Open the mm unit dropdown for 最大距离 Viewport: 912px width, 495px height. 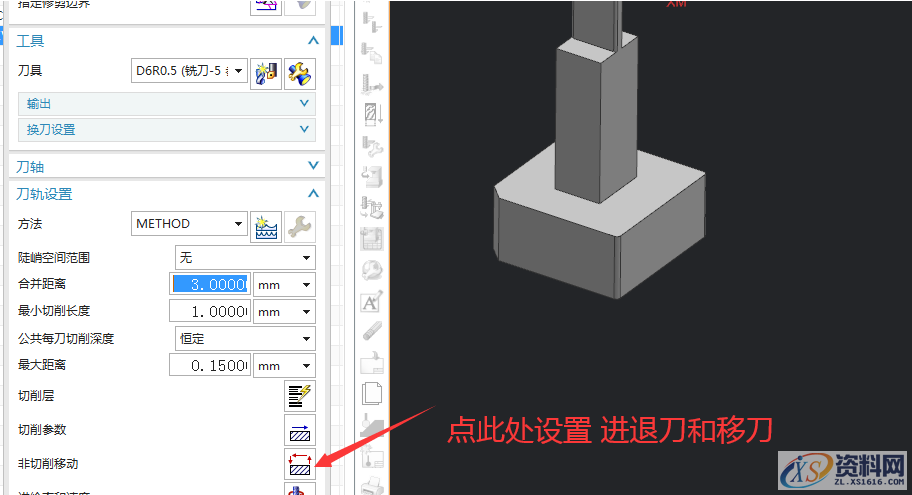tap(284, 366)
